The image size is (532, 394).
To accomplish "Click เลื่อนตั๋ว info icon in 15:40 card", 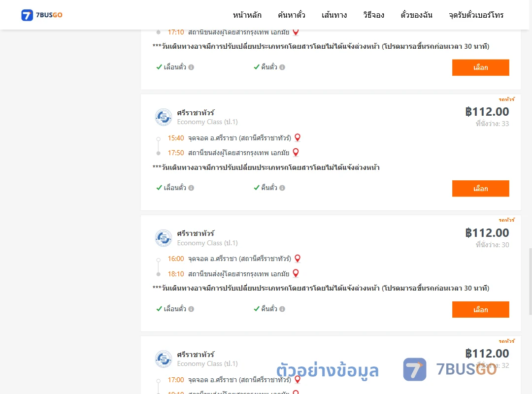I will click(191, 188).
